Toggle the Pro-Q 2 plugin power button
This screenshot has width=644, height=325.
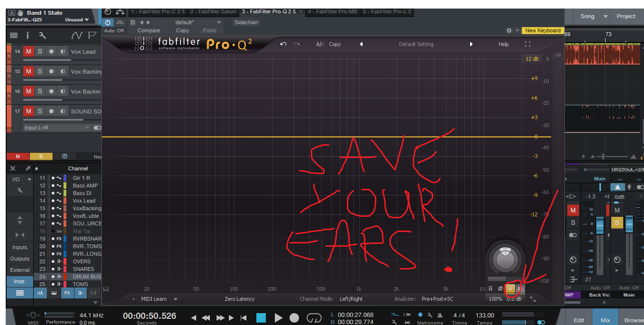[108, 22]
